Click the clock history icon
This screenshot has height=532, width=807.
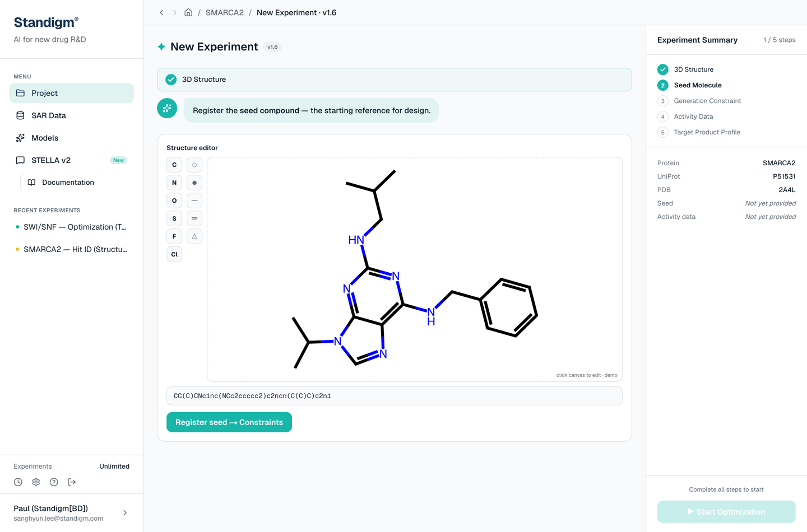(x=18, y=482)
